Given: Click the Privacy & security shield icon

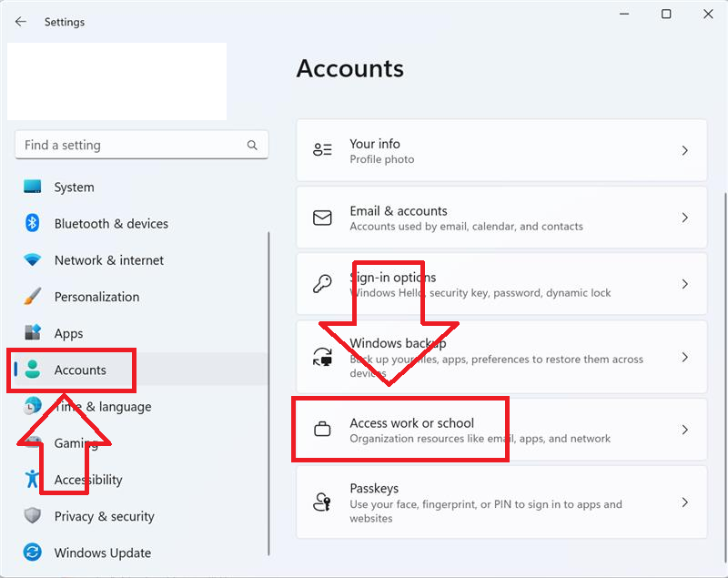Looking at the screenshot, I should click(30, 516).
